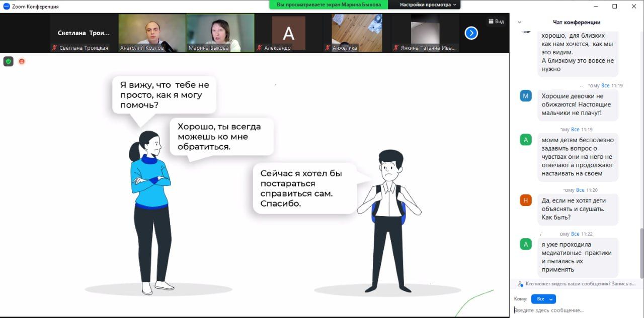Open the Кому: Все recipient dropdown
This screenshot has height=318, width=644.
point(543,299)
